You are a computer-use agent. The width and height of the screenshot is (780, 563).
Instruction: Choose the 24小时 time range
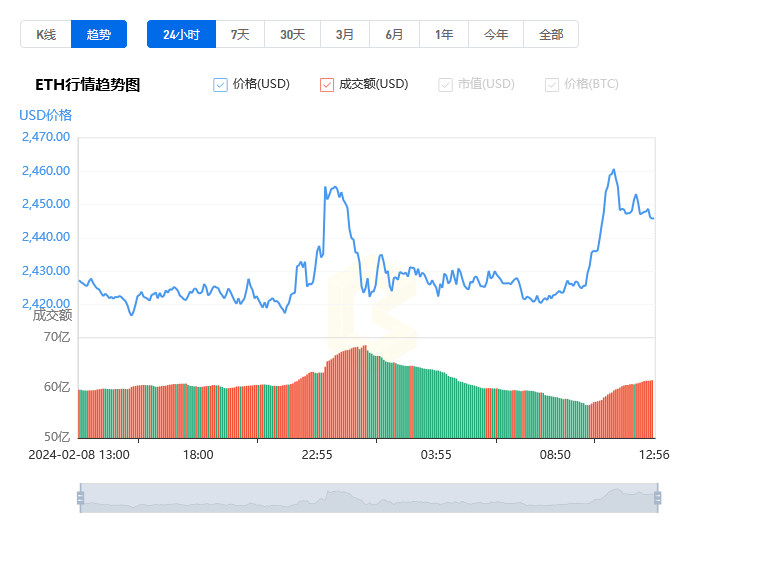pos(181,34)
